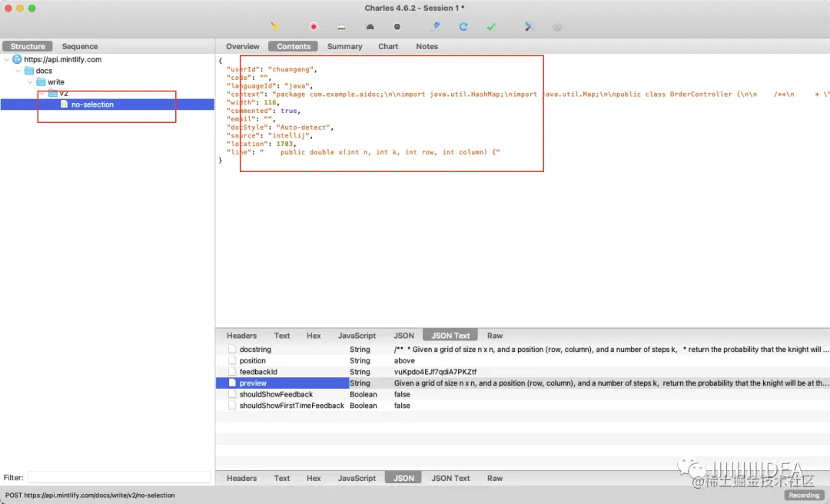Click the document icon beside feedbackId
830x504 pixels.
click(x=232, y=372)
